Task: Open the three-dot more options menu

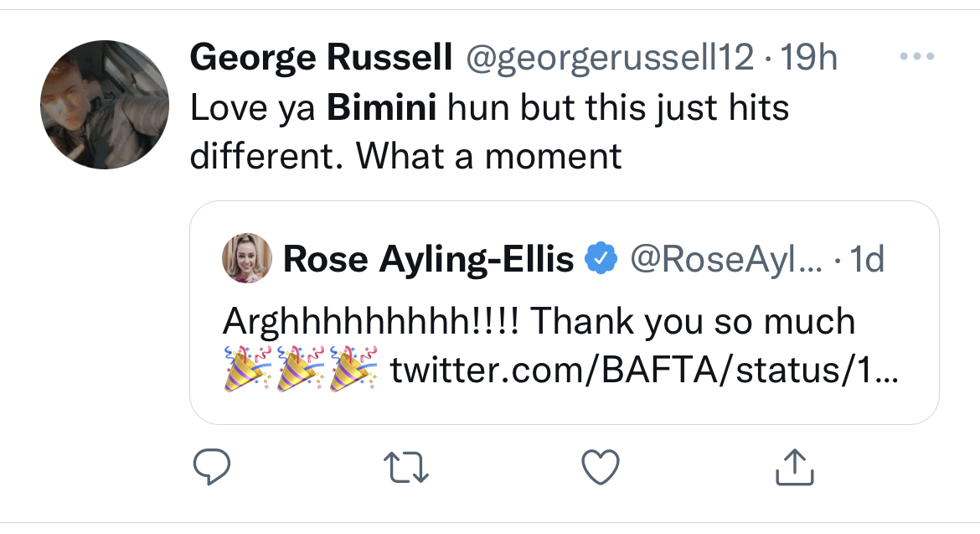Action: (916, 59)
